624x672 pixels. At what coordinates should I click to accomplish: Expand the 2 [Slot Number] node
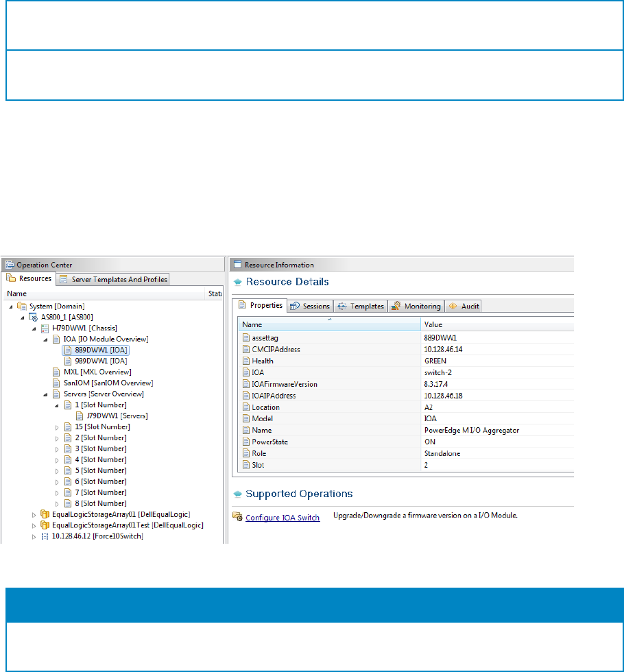point(56,438)
